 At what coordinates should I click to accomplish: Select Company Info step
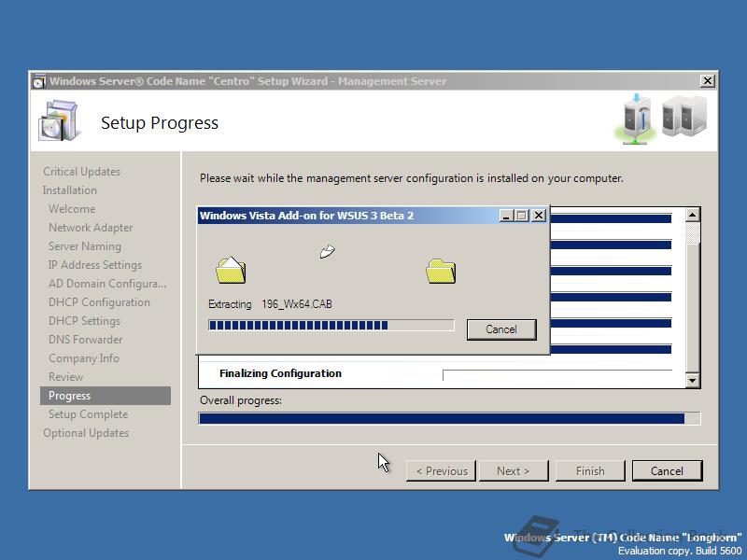pyautogui.click(x=84, y=358)
